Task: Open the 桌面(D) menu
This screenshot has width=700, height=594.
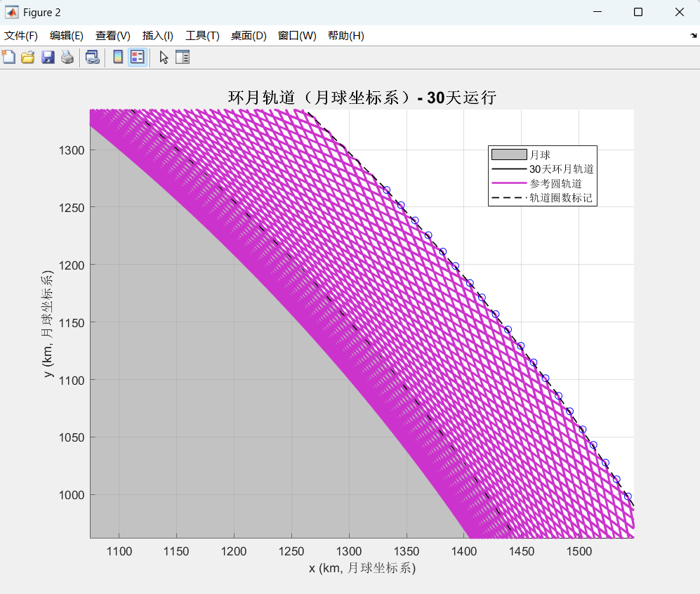Action: click(x=249, y=36)
